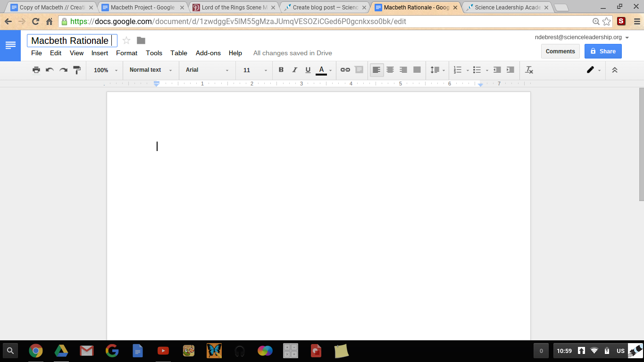
Task: Open the move-to-folder icon beside title
Action: 141,41
